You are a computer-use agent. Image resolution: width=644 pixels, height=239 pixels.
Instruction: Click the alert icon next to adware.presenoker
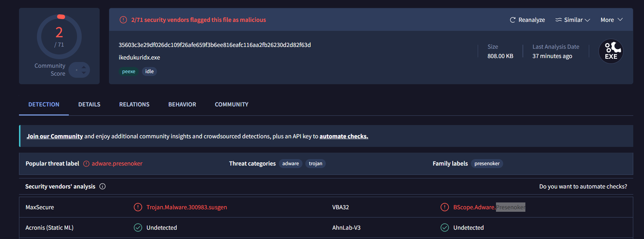(x=86, y=164)
